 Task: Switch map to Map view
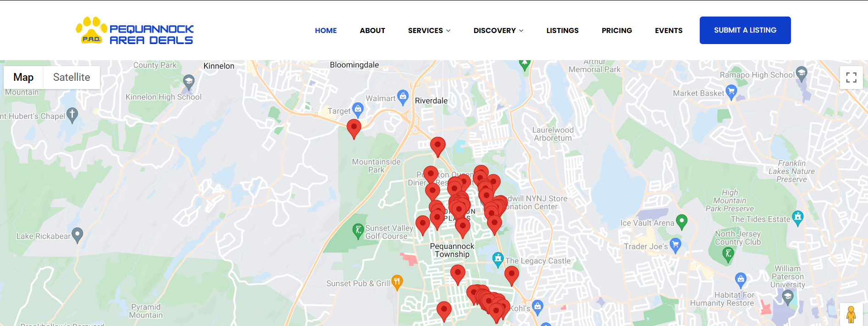[x=23, y=77]
